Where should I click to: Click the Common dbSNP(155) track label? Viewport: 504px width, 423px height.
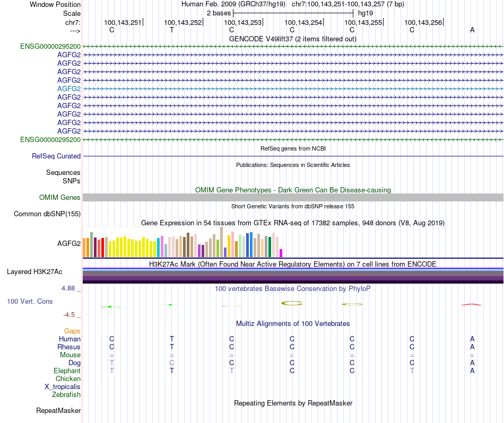(x=47, y=214)
